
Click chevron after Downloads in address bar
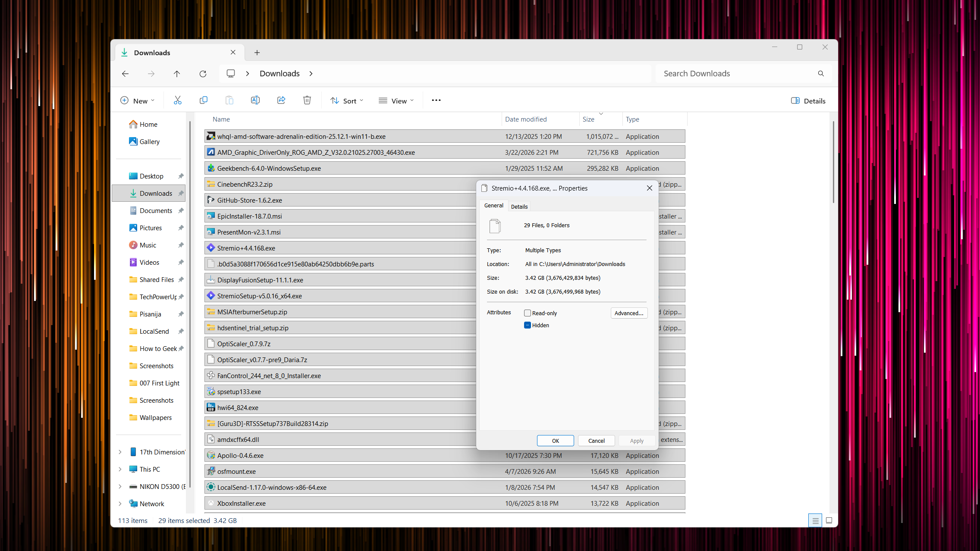coord(311,74)
